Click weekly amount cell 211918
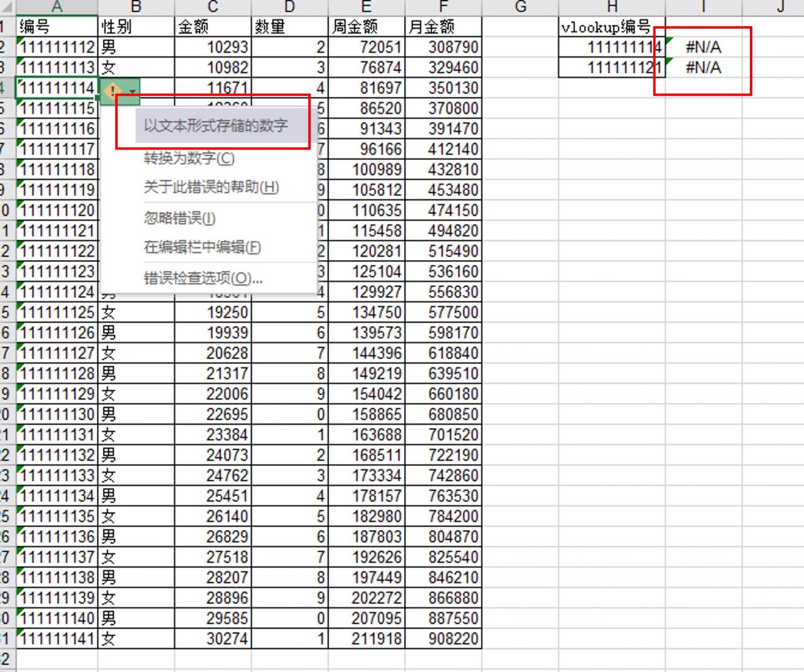 coord(367,639)
